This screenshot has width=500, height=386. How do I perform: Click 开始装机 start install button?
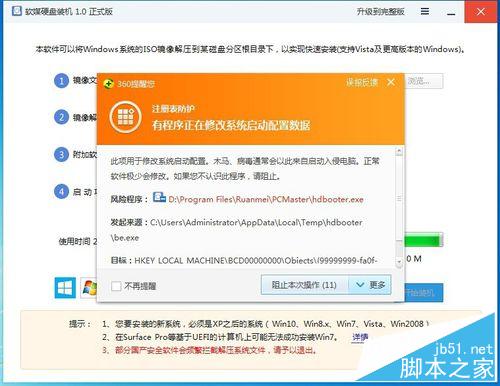point(424,293)
